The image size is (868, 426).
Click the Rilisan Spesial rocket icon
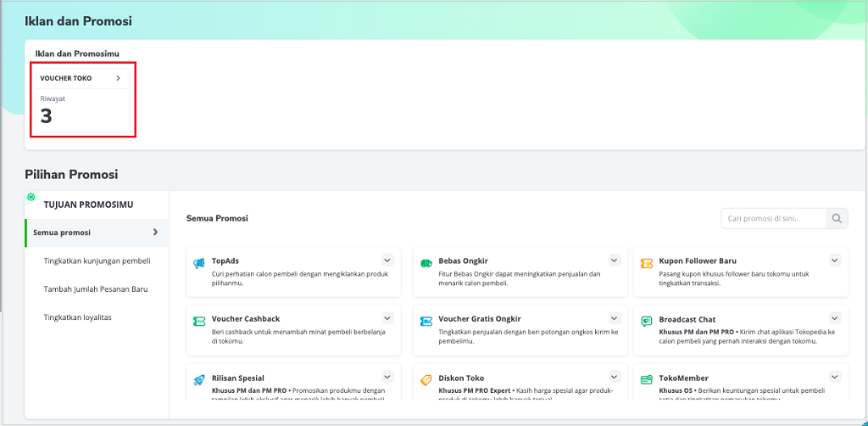tap(199, 380)
